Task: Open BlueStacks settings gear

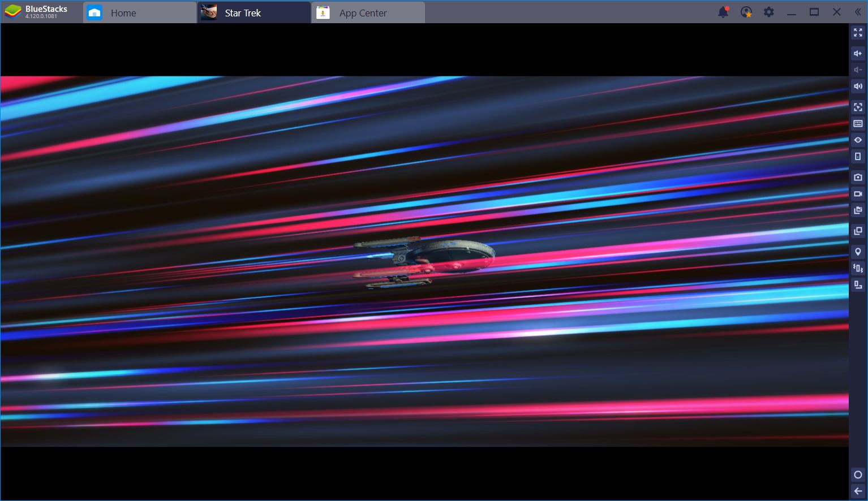Action: tap(768, 12)
